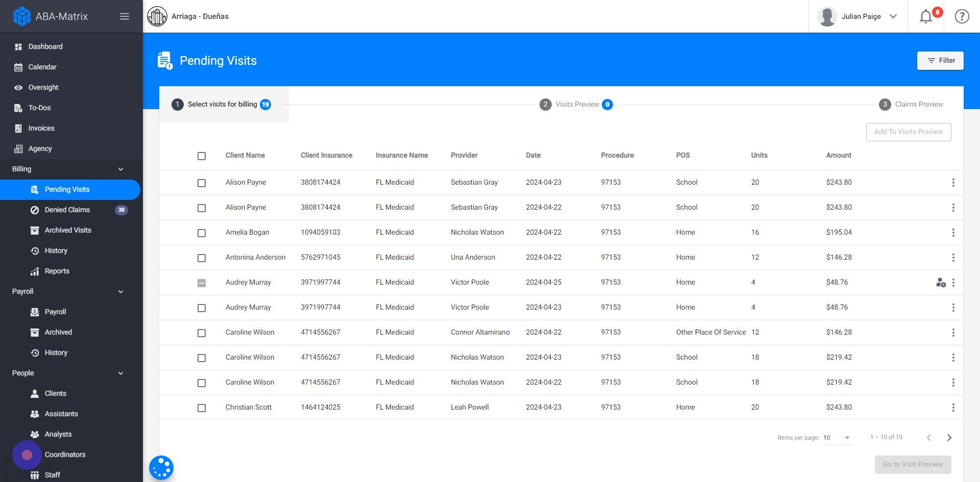The image size is (980, 482).
Task: Click the hamburger menu beside ABA-Matrix
Action: [x=124, y=16]
